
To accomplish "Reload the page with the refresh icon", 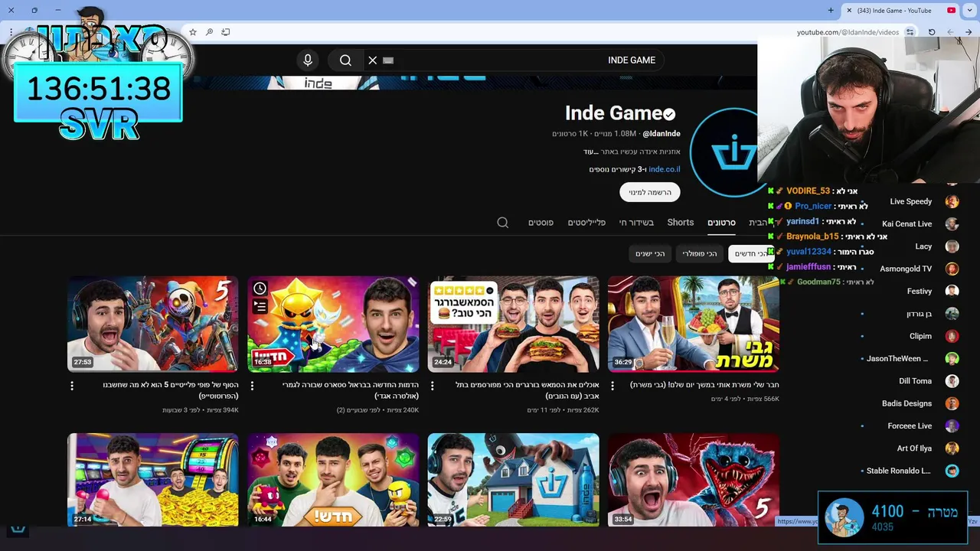I will click(932, 32).
